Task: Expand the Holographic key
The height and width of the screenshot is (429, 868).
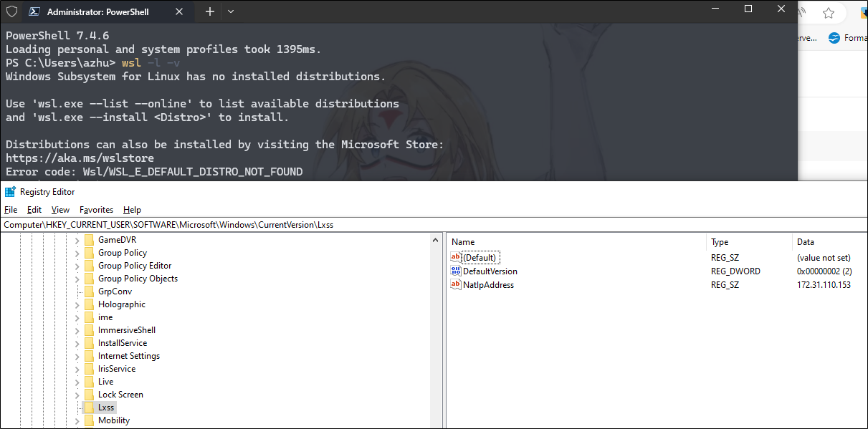Action: (77, 304)
